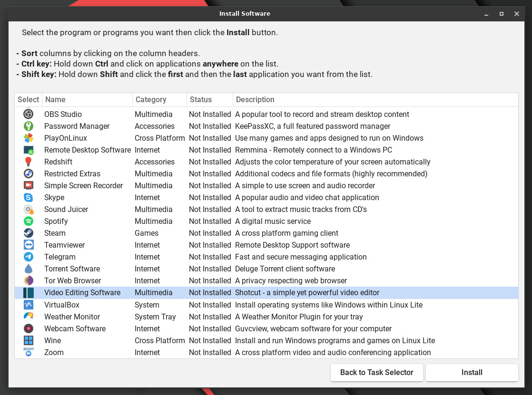Click the Shotcut video editor description
This screenshot has width=532, height=395.
[307, 293]
